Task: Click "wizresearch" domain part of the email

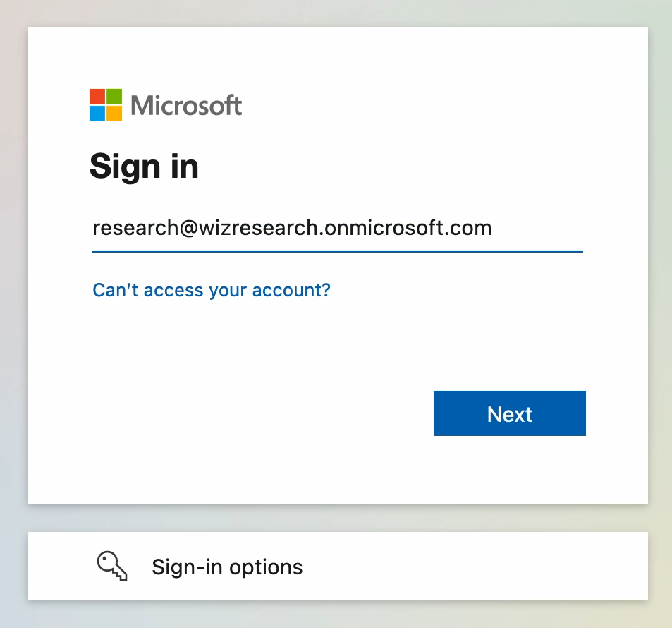Action: pyautogui.click(x=258, y=228)
